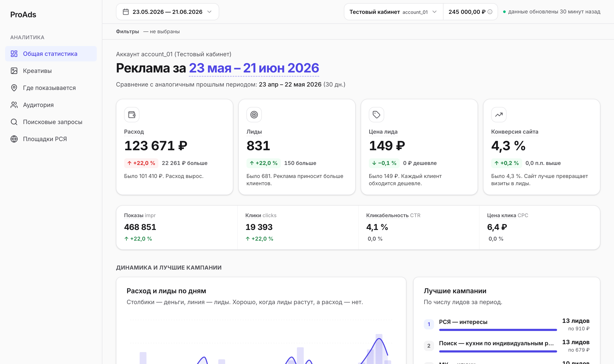614x364 pixels.
Task: Click the Аудитория users icon
Action: click(x=14, y=105)
